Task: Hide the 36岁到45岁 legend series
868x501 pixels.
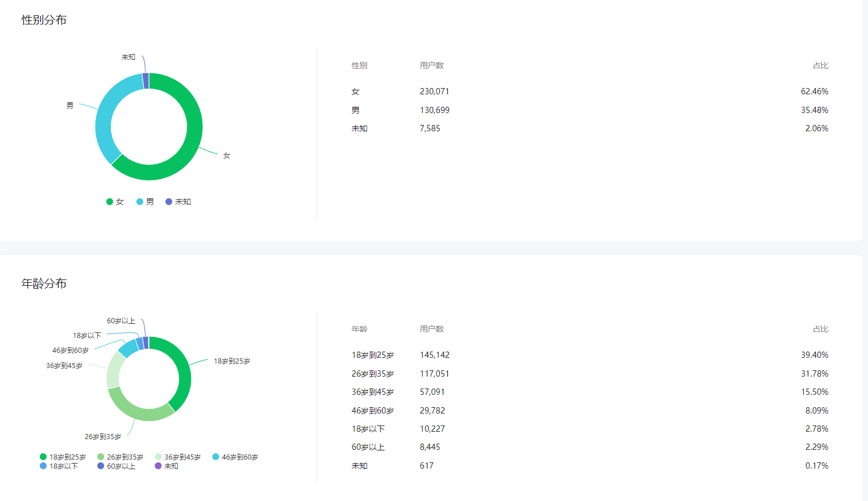Action: [177, 457]
